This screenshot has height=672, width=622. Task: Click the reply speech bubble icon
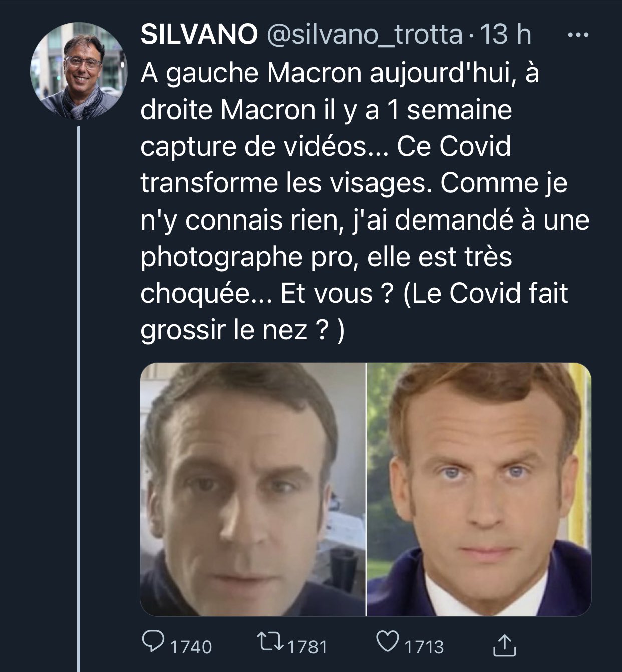coord(155,643)
